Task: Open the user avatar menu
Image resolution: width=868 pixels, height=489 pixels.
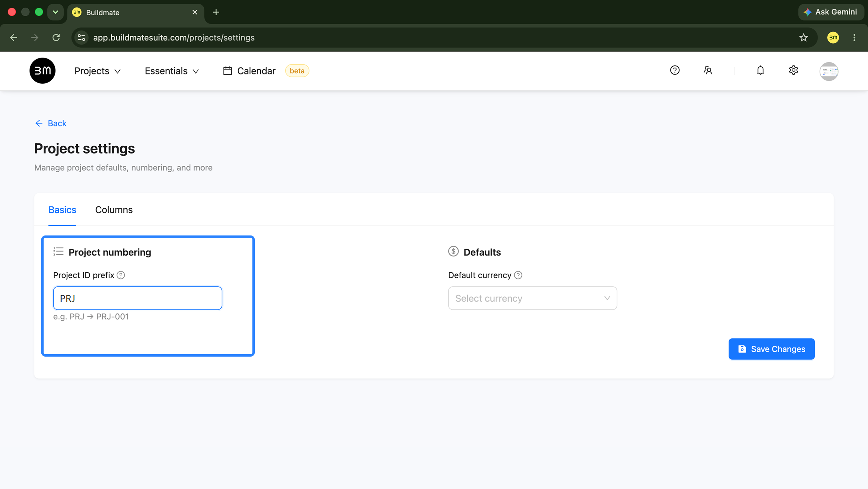Action: pos(828,71)
